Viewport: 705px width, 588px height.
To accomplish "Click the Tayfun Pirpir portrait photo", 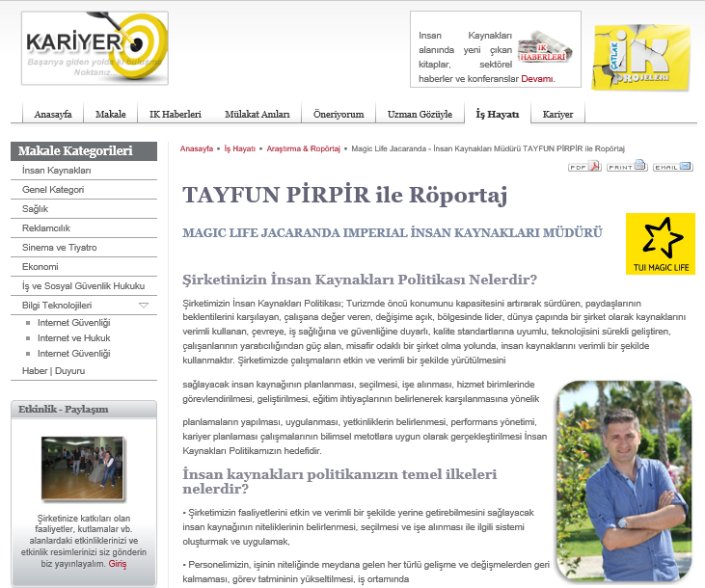I will coord(624,481).
